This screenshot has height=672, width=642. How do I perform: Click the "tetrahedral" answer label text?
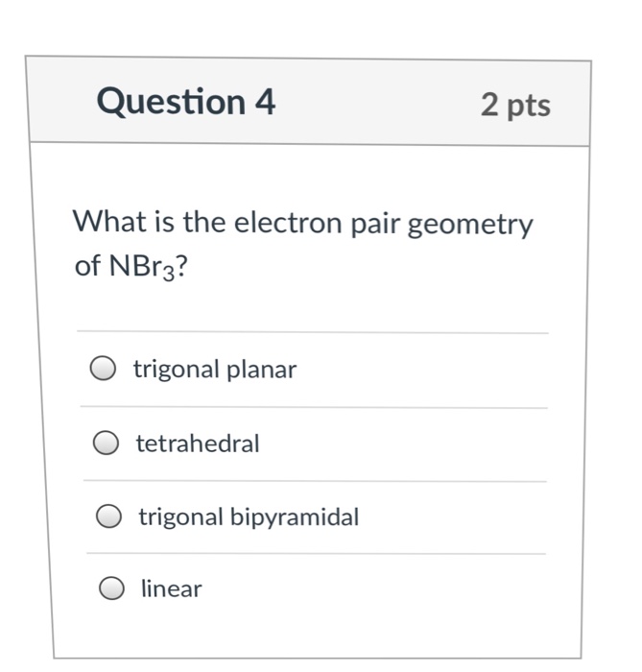click(198, 444)
